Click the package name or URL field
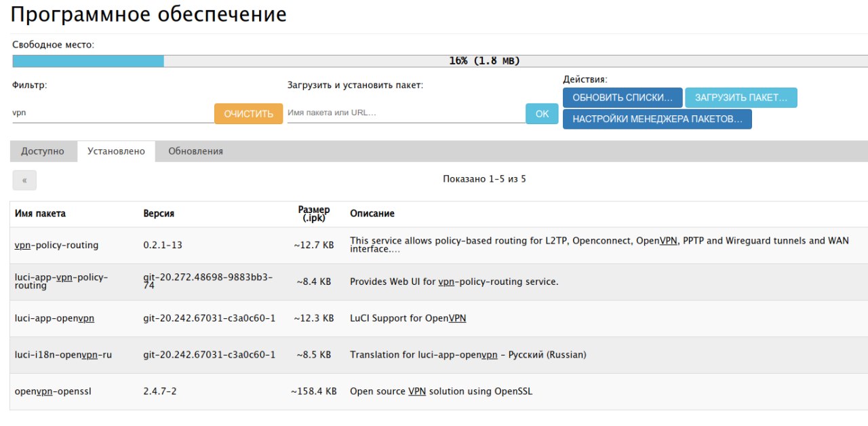868x426 pixels. point(406,113)
